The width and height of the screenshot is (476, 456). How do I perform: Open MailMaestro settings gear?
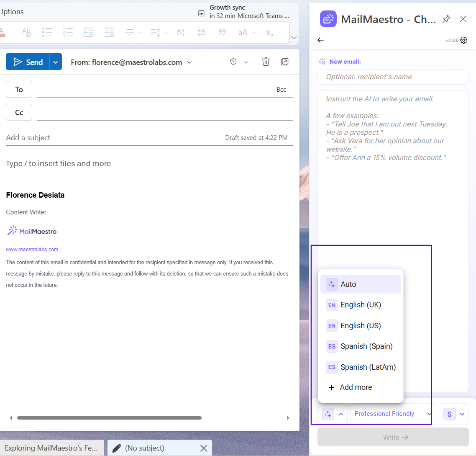tap(463, 40)
